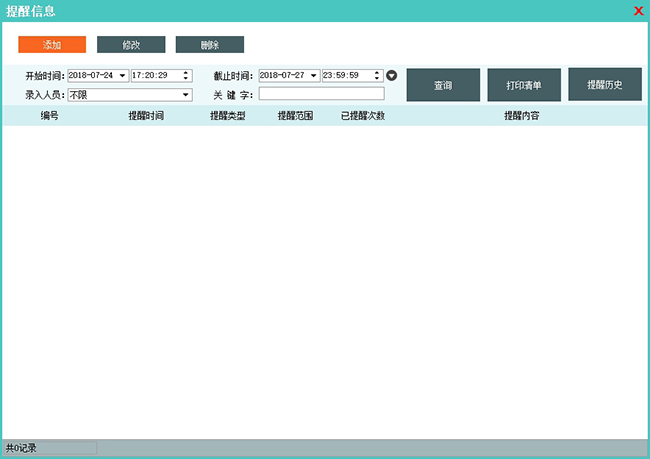This screenshot has height=459, width=650.
Task: Click the start time field showing 17:20:29
Action: click(154, 76)
